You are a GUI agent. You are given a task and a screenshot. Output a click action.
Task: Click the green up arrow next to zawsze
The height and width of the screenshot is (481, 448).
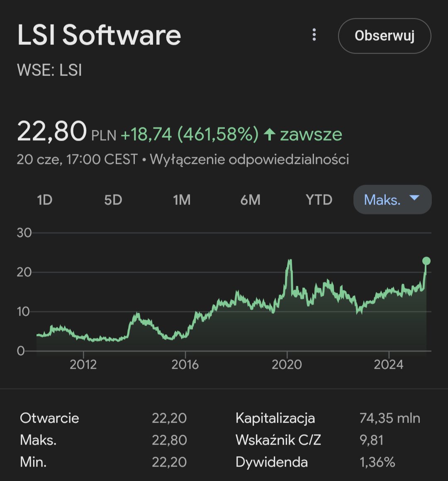[269, 134]
